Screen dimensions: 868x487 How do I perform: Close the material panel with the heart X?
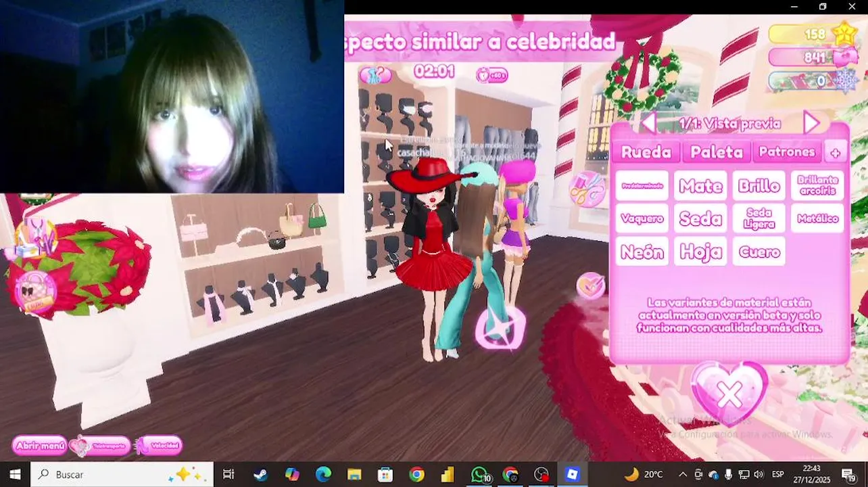click(729, 393)
